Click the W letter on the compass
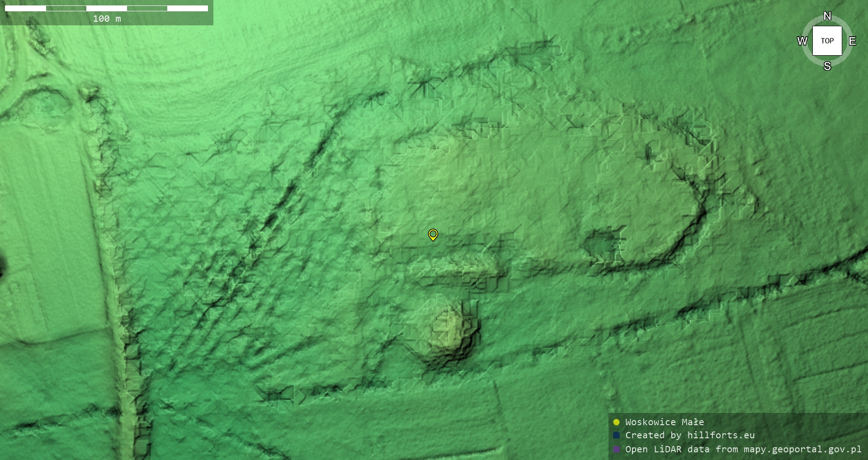This screenshot has width=868, height=460. (x=802, y=41)
